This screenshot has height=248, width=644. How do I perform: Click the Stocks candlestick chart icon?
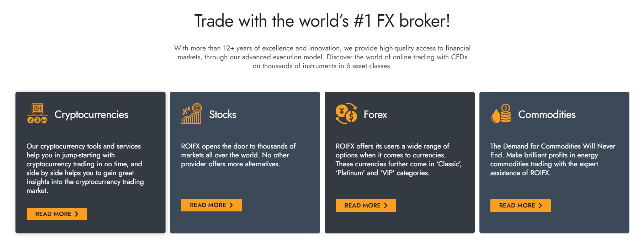click(x=192, y=113)
